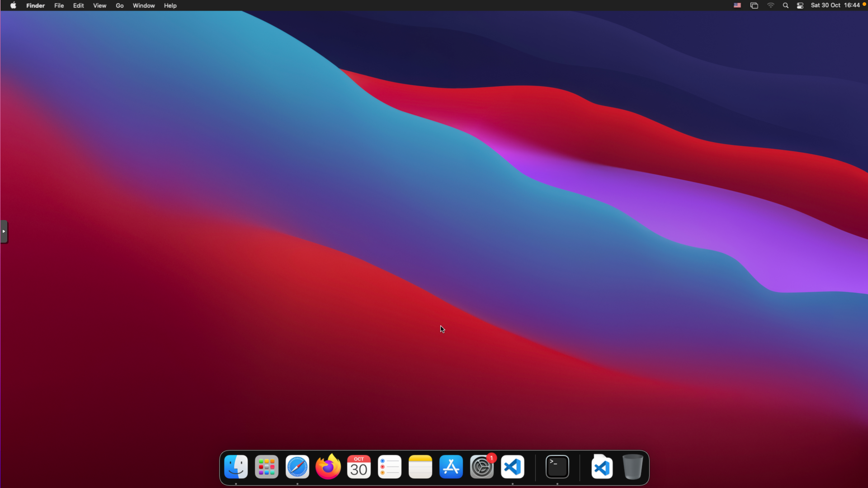The width and height of the screenshot is (868, 488).
Task: Open Control Center in menu bar
Action: point(800,5)
